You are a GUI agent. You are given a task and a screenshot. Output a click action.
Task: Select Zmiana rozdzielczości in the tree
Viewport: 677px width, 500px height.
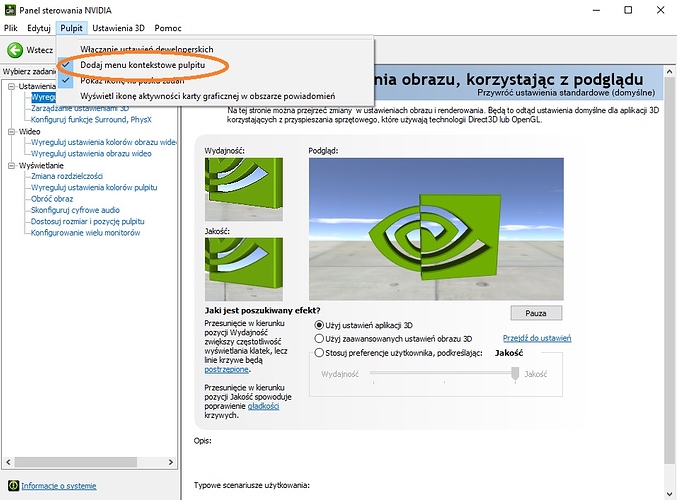point(66,176)
